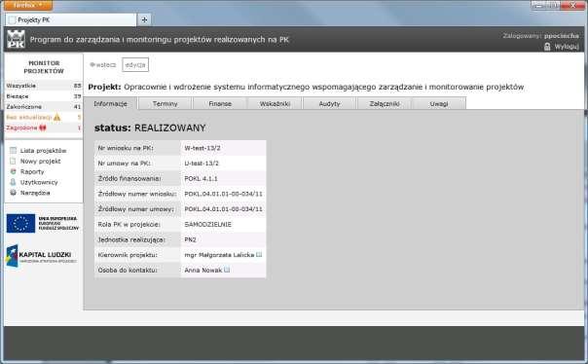Click the Narzędzia gear icon

(13, 193)
